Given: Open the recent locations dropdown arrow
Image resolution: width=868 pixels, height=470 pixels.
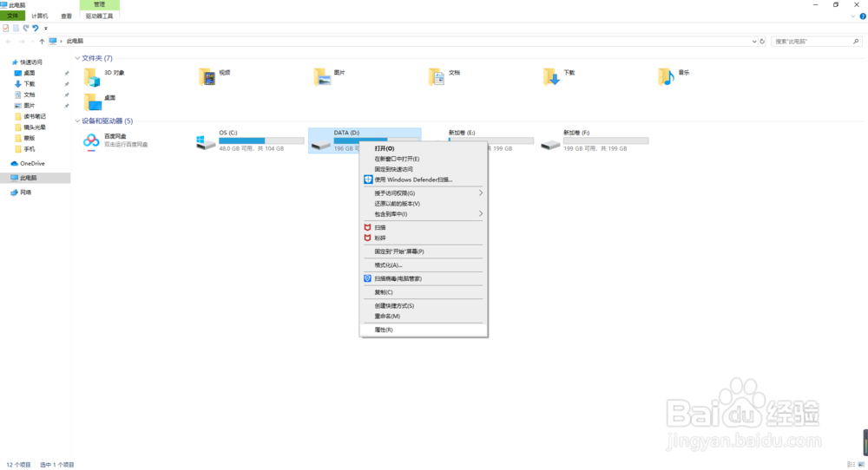Looking at the screenshot, I should tap(32, 42).
